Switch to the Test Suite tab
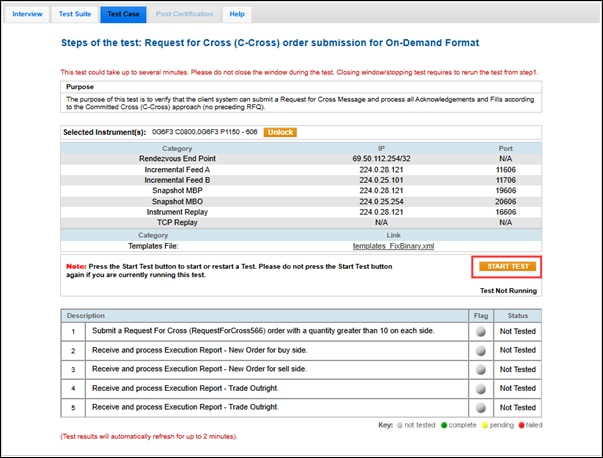Image resolution: width=603 pixels, height=458 pixels. click(74, 14)
